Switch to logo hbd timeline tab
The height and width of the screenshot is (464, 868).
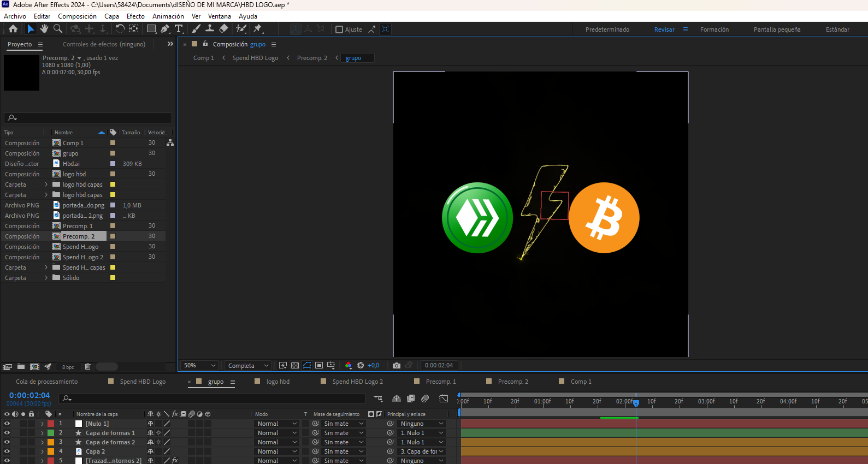point(278,382)
